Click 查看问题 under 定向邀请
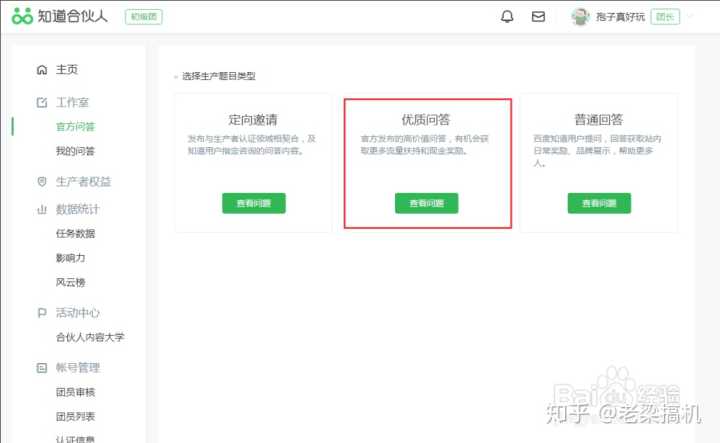Viewport: 720px width, 443px height. 254,203
